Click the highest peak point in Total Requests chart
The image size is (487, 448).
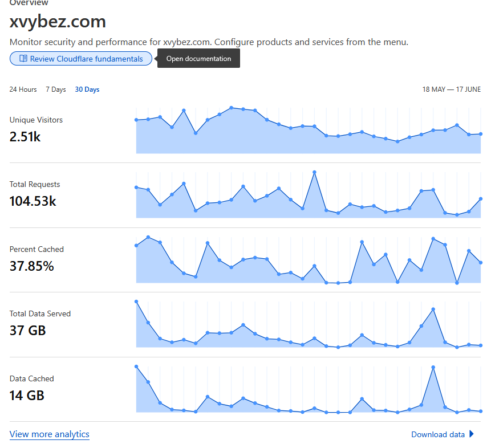click(x=314, y=172)
